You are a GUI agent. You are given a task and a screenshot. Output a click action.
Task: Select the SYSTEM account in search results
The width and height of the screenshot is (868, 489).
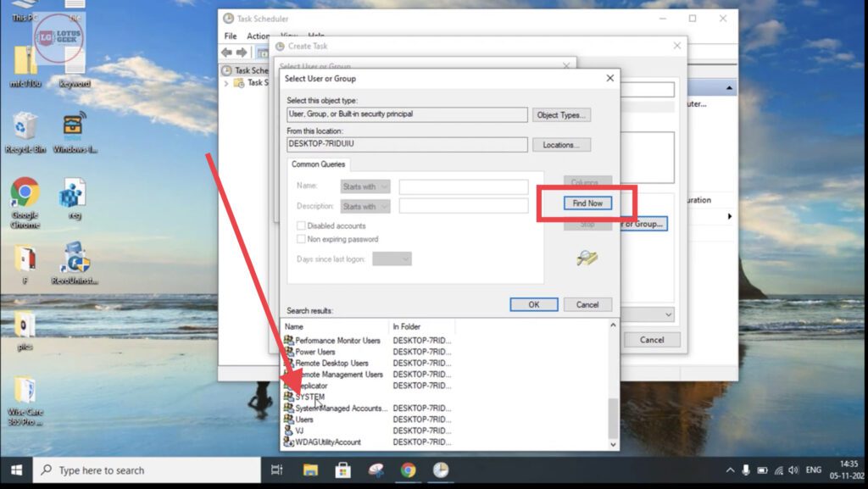click(309, 396)
